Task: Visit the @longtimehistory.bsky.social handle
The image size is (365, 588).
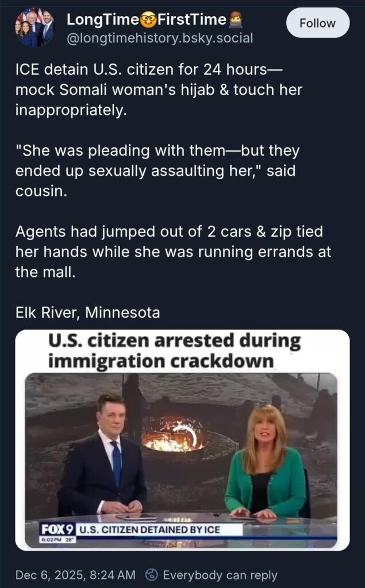Action: pyautogui.click(x=160, y=38)
